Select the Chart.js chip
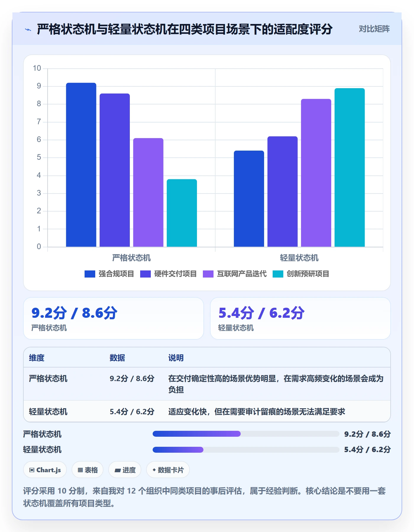414x532 pixels. coord(45,470)
